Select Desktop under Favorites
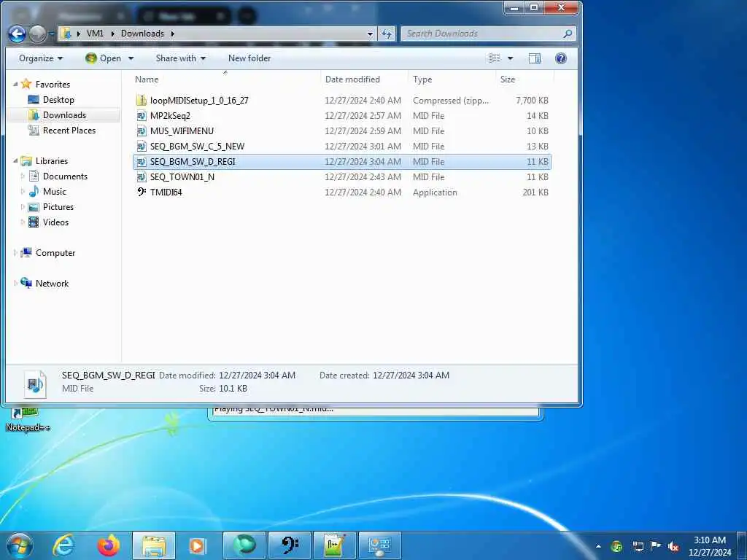747x560 pixels. click(x=58, y=99)
